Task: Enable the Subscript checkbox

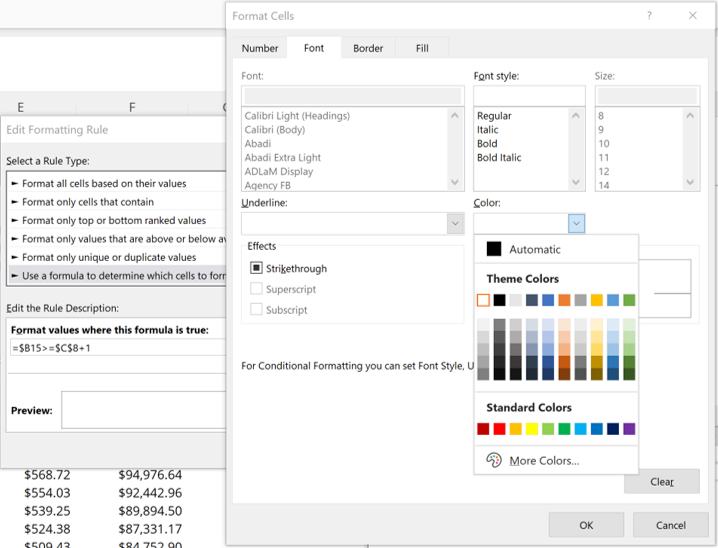Action: click(x=256, y=309)
